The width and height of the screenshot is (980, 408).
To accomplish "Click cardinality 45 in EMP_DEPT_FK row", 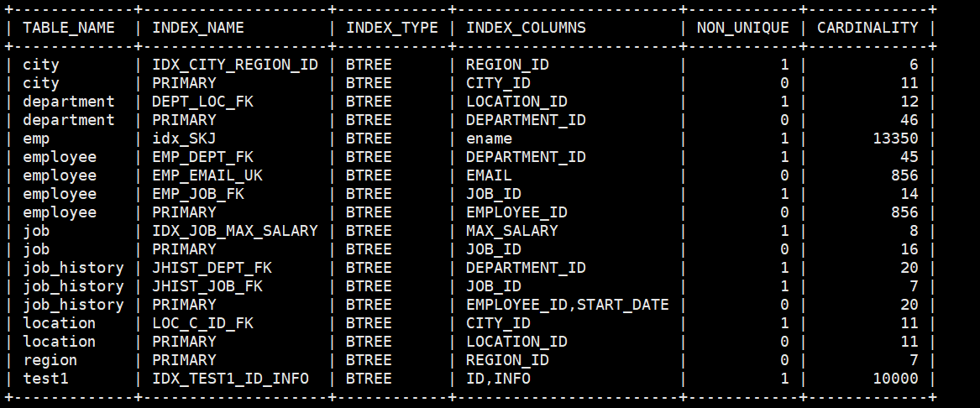I will 909,157.
